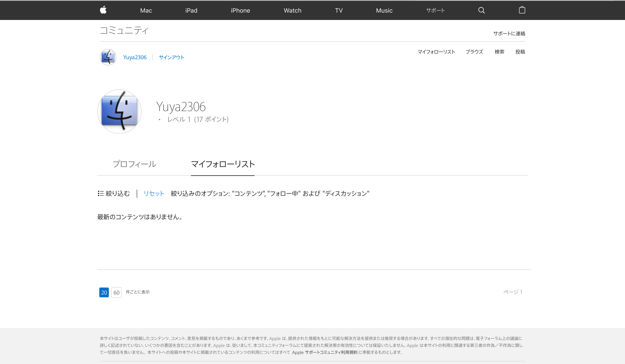Select the マイフォローリスト tab
This screenshot has width=625, height=364.
[223, 164]
